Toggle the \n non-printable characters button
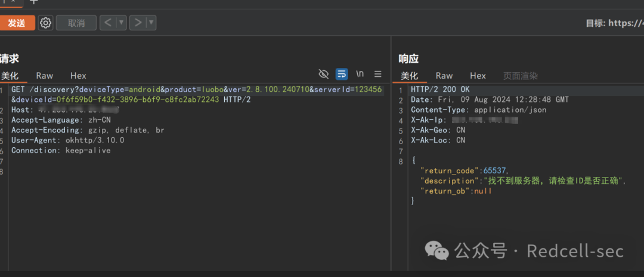This screenshot has height=277, width=644. pyautogui.click(x=360, y=74)
